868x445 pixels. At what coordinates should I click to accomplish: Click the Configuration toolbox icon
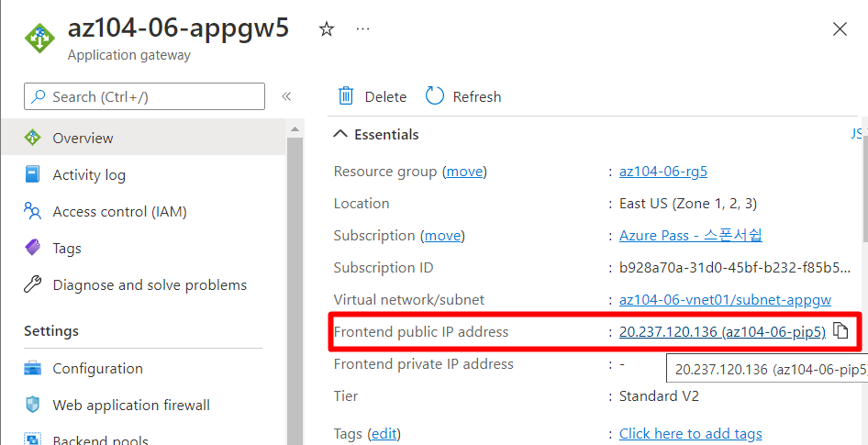pyautogui.click(x=33, y=368)
